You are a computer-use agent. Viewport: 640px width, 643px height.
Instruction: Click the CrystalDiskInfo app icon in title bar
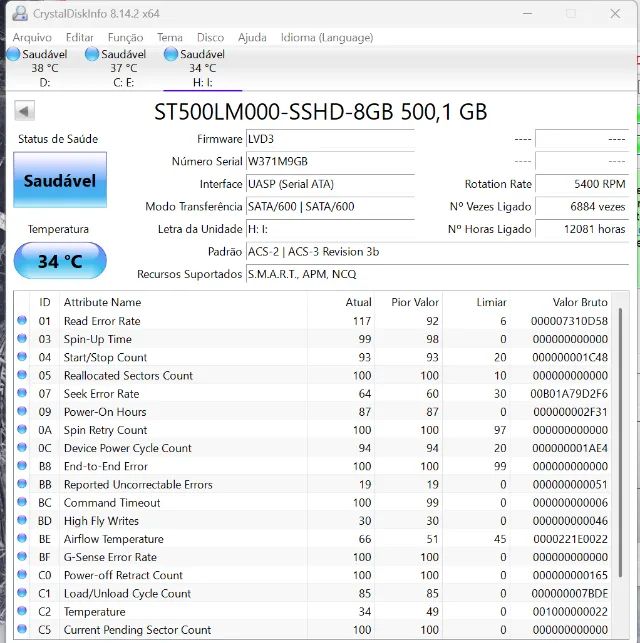[x=19, y=14]
